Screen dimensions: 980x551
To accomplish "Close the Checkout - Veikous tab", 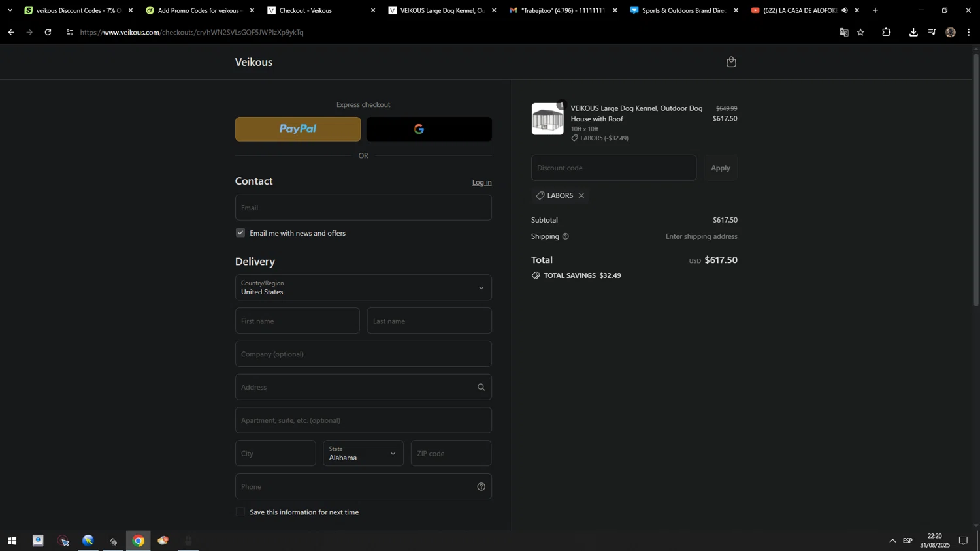I will pos(373,10).
